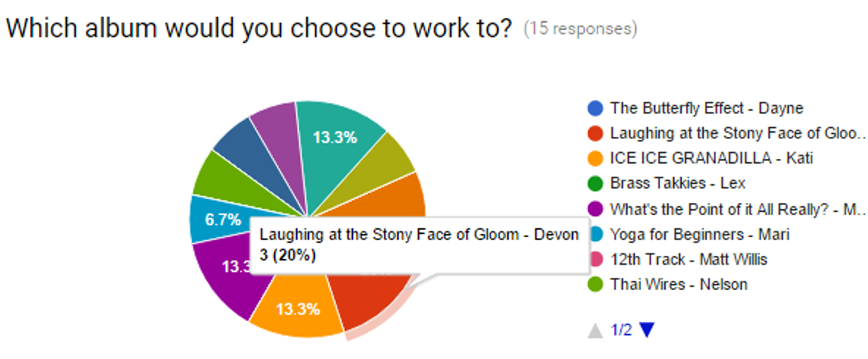Click the 1/2 legend page indicator
The height and width of the screenshot is (359, 868).
620,331
